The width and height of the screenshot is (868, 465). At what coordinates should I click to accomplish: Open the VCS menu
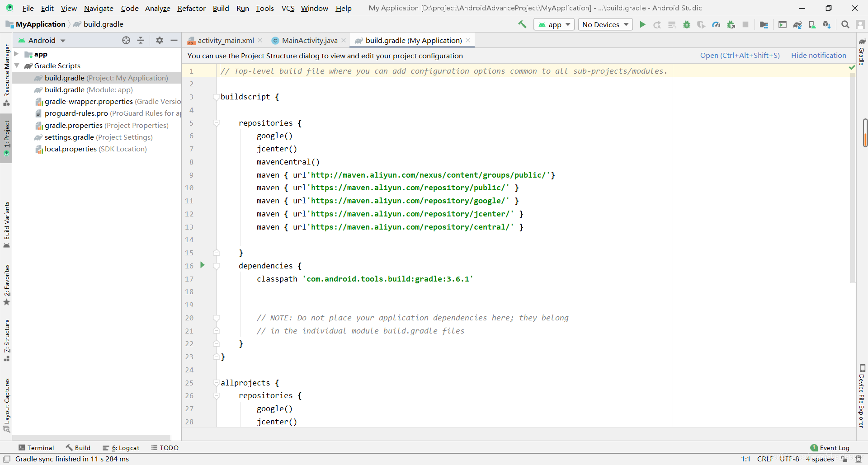coord(288,8)
